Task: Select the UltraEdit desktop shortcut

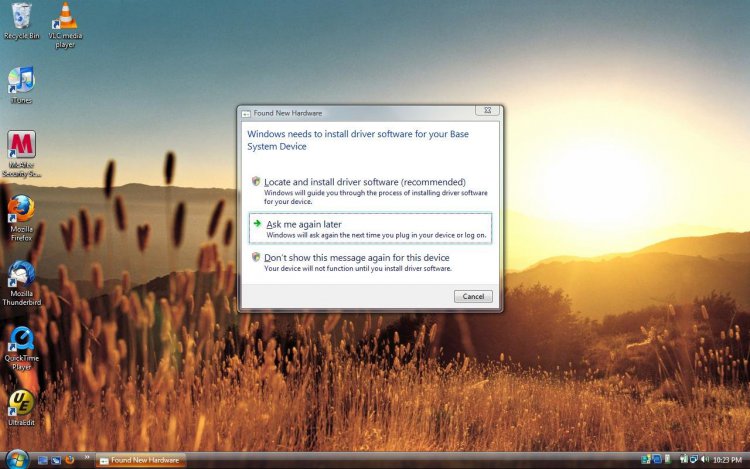Action: (x=21, y=407)
